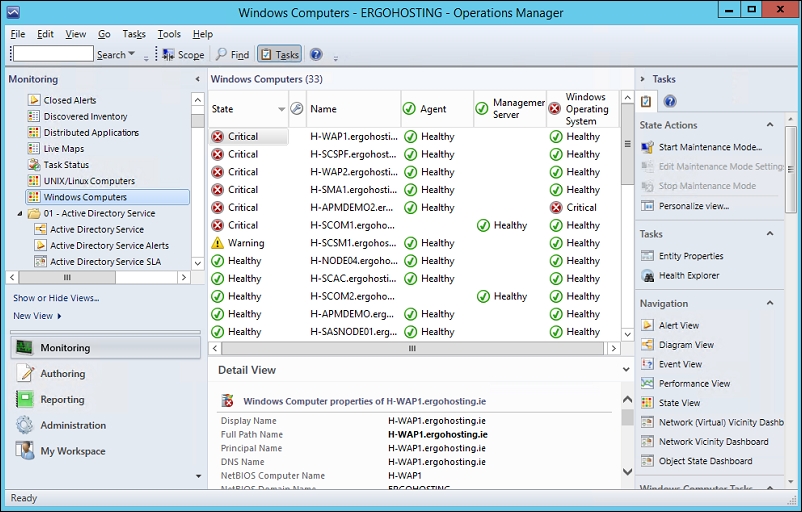Click the Scope toolbar icon

pos(168,54)
